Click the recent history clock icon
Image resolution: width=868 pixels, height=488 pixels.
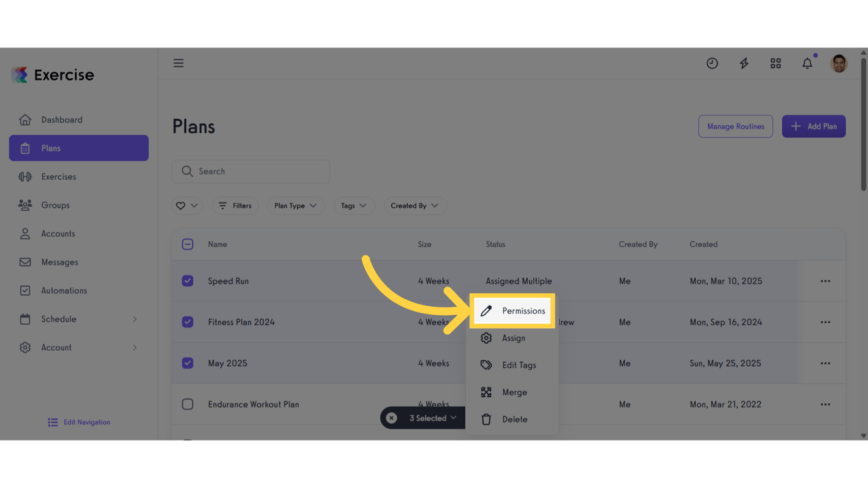[x=712, y=63]
